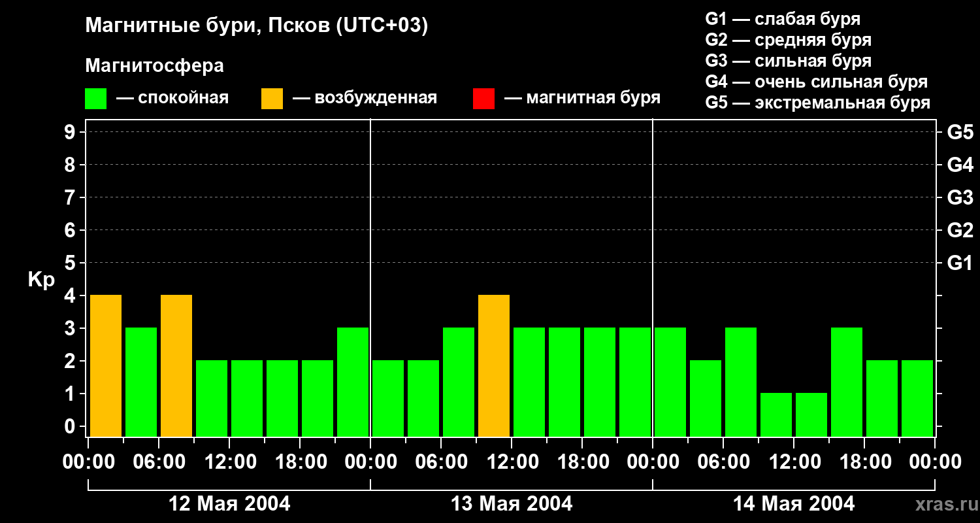Click the 'Kp' axis label

41,280
